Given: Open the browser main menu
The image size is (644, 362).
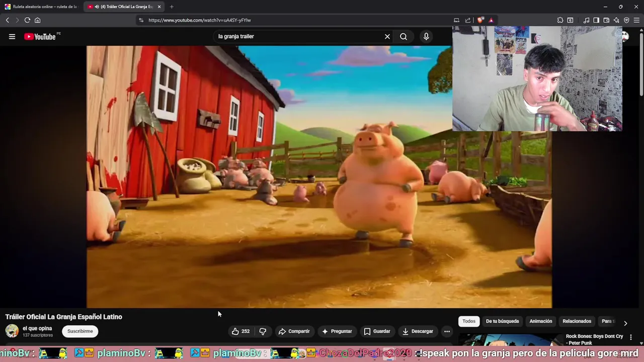Looking at the screenshot, I should [x=636, y=20].
